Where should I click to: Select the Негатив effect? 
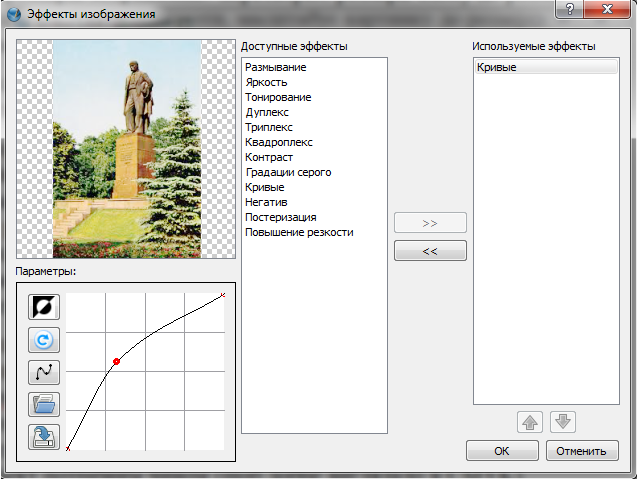click(265, 202)
